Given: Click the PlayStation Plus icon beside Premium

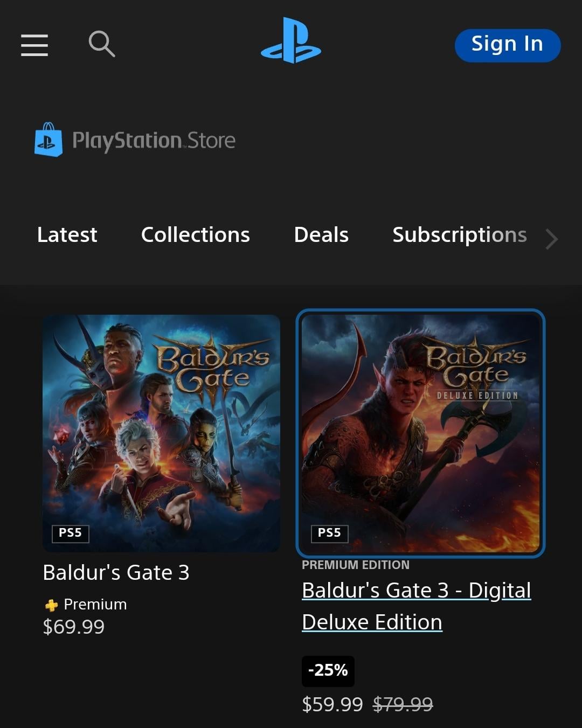Looking at the screenshot, I should tap(52, 605).
